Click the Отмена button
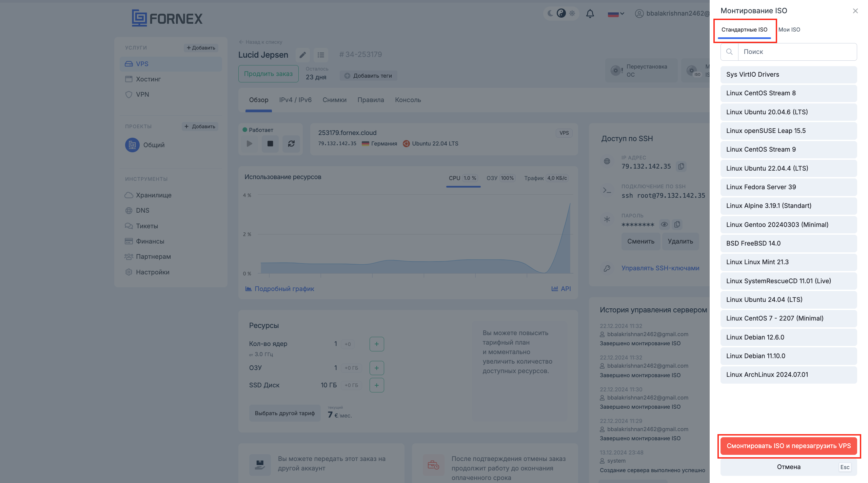This screenshot has height=483, width=868. pyautogui.click(x=789, y=467)
